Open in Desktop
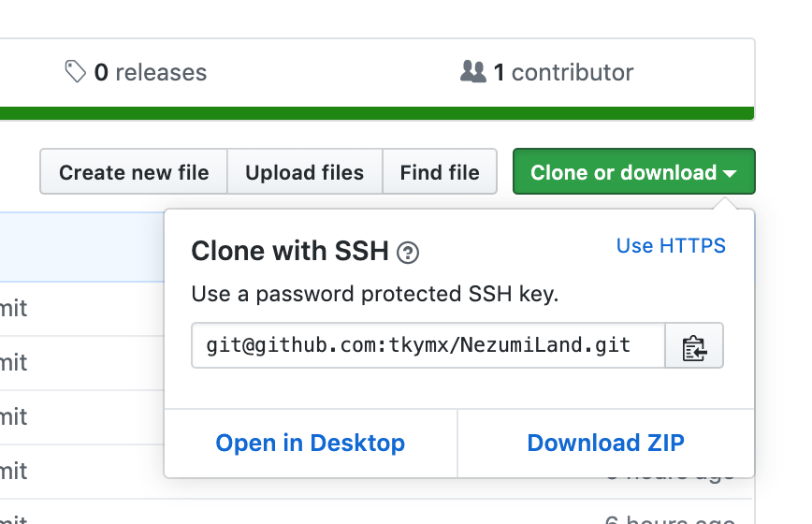Image resolution: width=812 pixels, height=524 pixels. [311, 444]
